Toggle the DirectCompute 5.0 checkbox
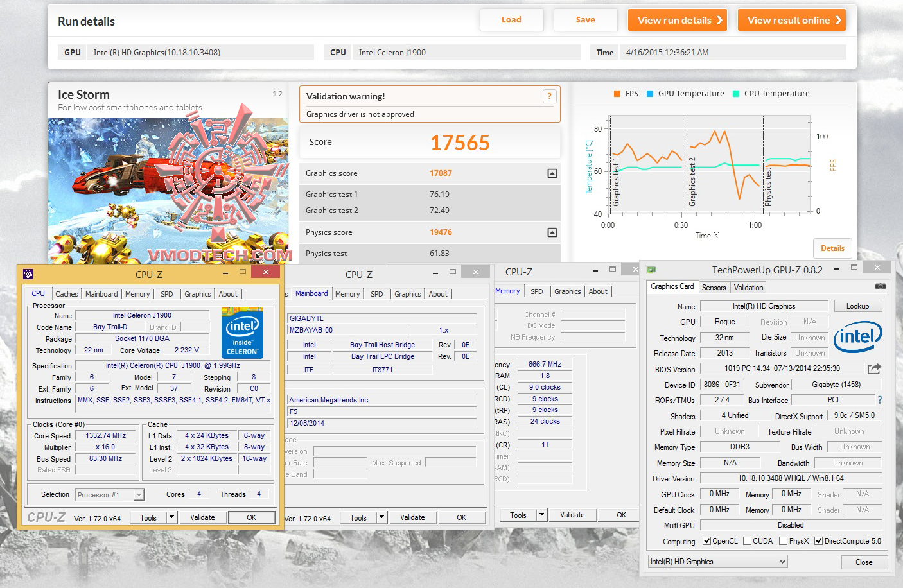The height and width of the screenshot is (588, 903). point(818,541)
